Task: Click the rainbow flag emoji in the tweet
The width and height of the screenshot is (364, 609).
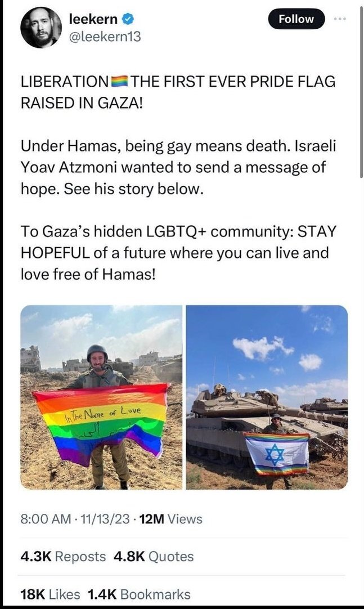Action: 119,82
